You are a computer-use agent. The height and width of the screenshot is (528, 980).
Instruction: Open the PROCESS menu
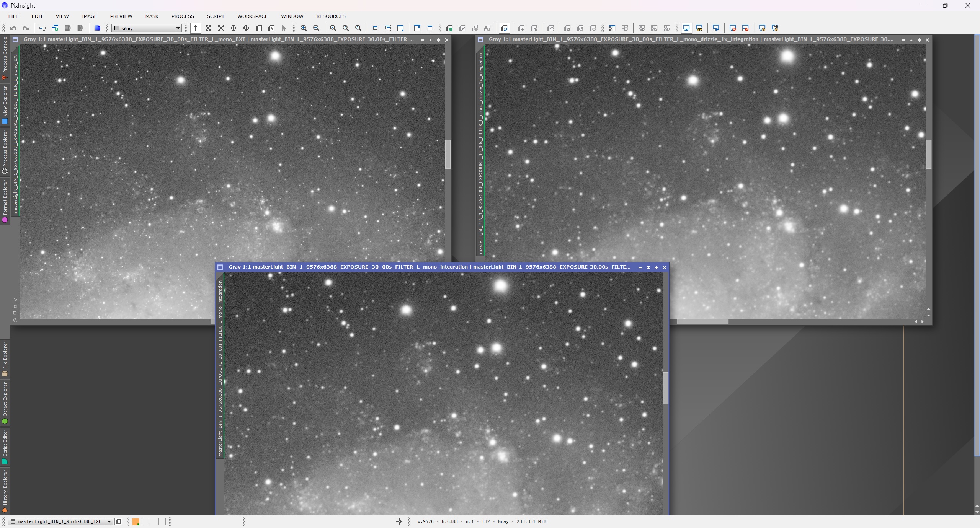coord(183,16)
